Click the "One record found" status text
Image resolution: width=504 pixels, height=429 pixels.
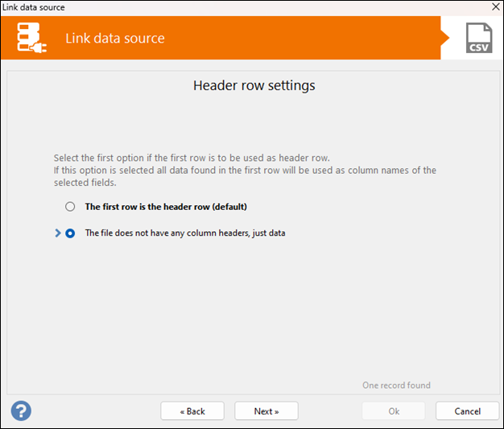tap(396, 386)
